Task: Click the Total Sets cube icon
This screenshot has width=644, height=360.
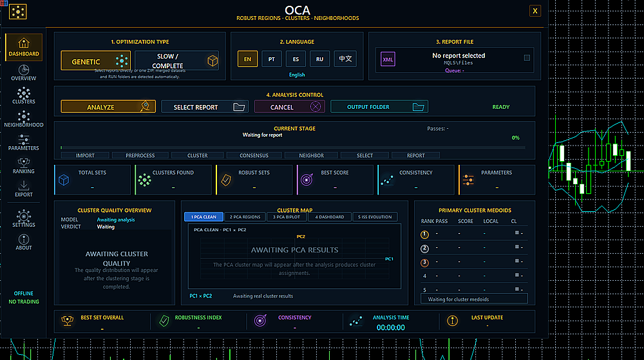Action: pos(64,180)
